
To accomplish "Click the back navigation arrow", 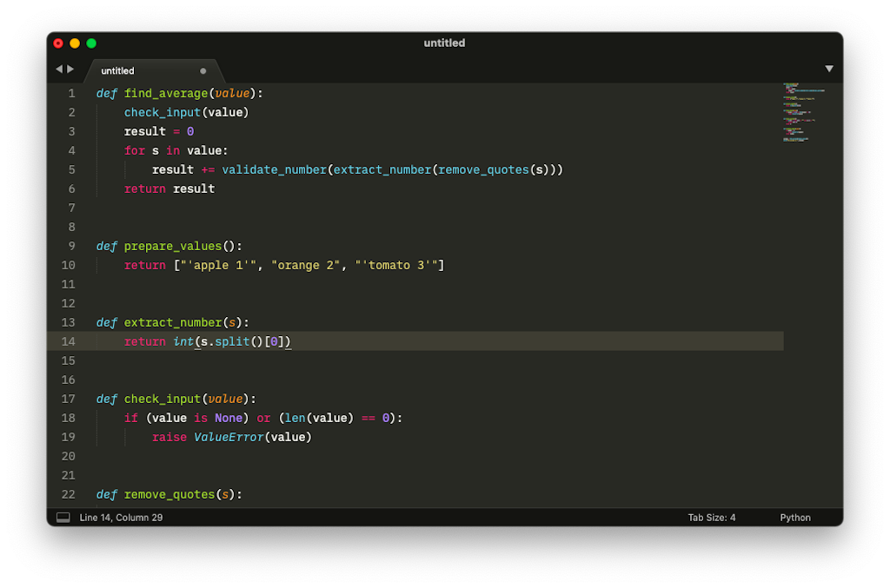I will click(58, 68).
